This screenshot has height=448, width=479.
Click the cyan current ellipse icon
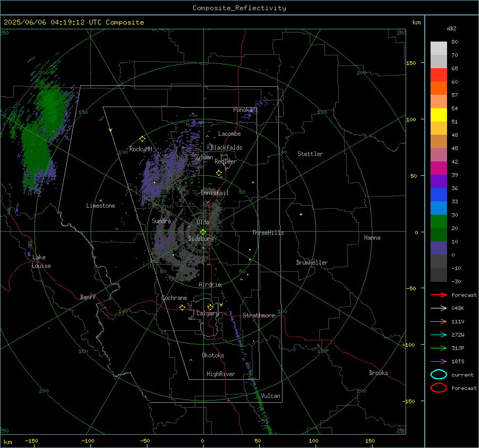[439, 374]
